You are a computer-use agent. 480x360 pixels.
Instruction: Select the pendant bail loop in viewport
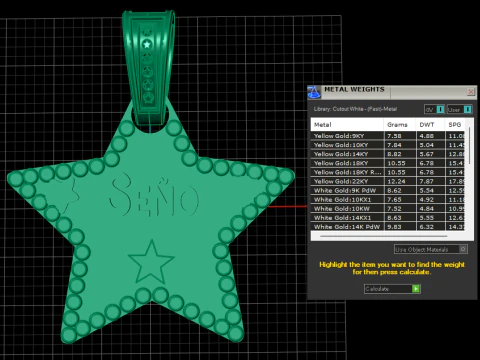149,68
